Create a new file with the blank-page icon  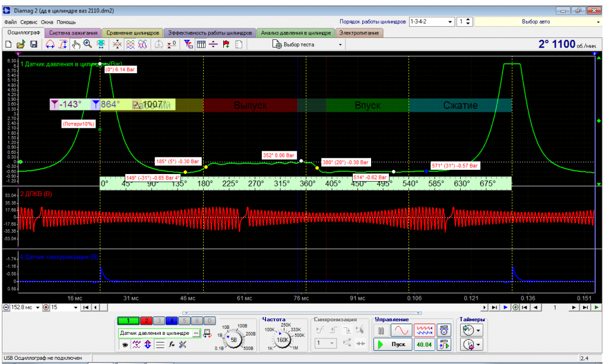click(8, 45)
